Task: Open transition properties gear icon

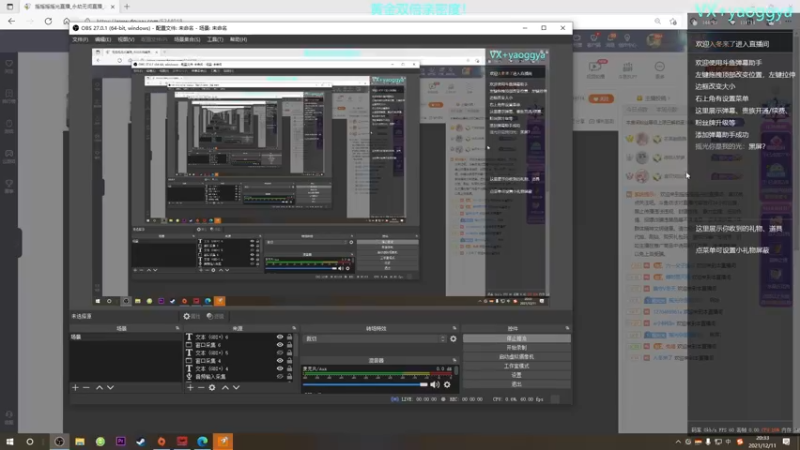Action: [453, 339]
